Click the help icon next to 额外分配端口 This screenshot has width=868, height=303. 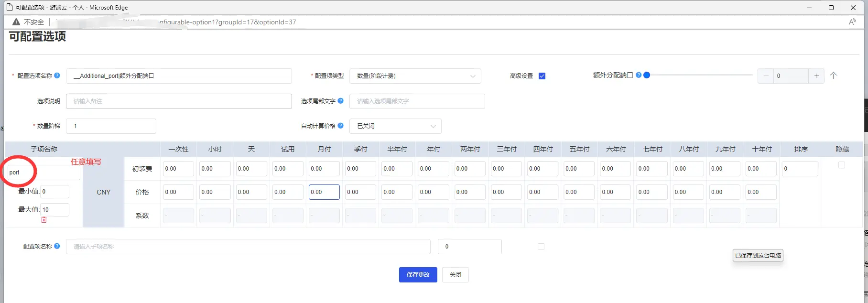pos(638,75)
